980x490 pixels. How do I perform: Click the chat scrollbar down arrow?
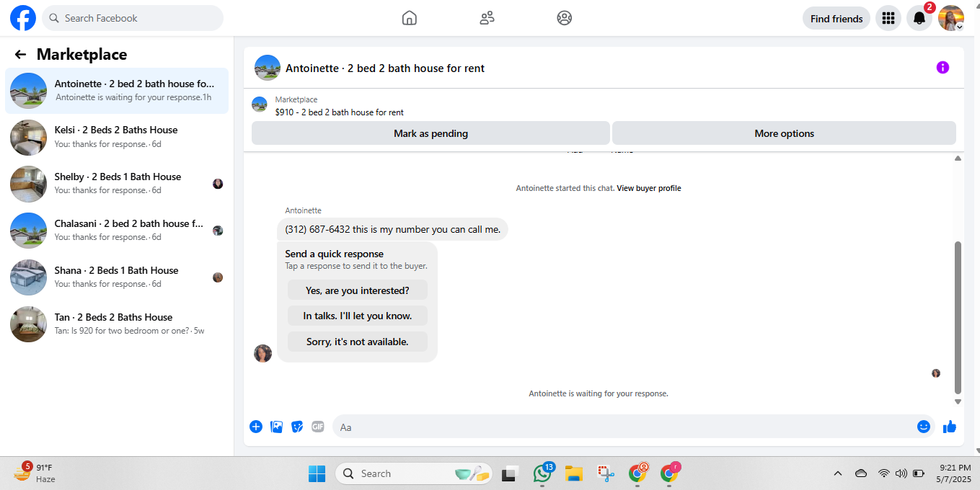(x=958, y=401)
